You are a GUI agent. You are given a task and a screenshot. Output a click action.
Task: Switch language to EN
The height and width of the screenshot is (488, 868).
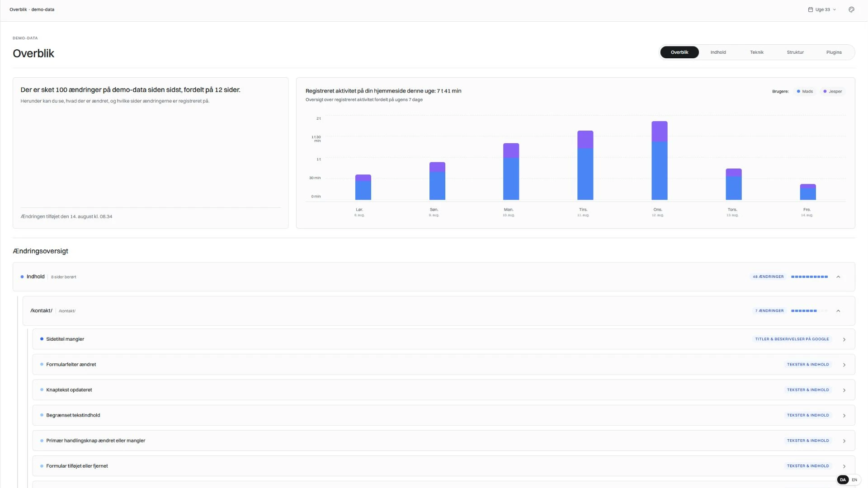click(x=854, y=480)
